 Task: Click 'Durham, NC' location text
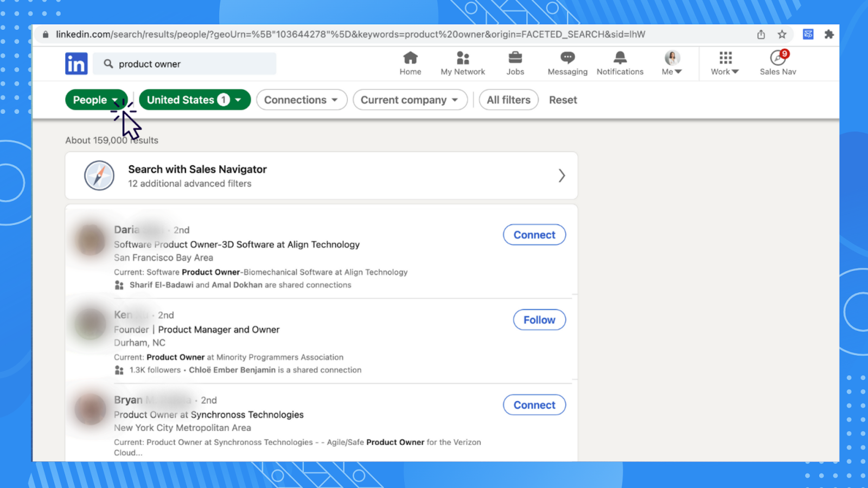[x=139, y=343]
